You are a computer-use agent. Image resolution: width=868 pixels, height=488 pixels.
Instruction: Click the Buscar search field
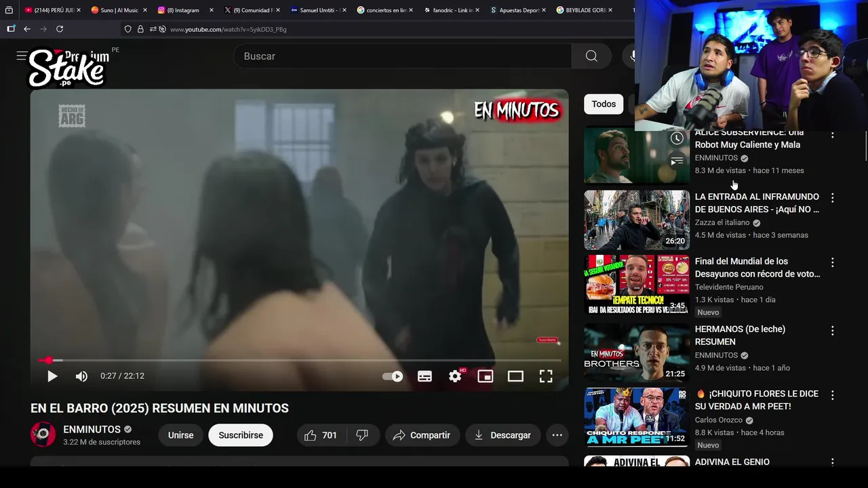coord(403,56)
